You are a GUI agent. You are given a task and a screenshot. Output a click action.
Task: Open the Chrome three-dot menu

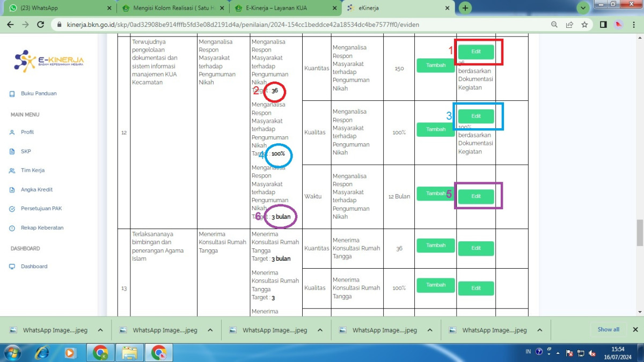pos(634,25)
